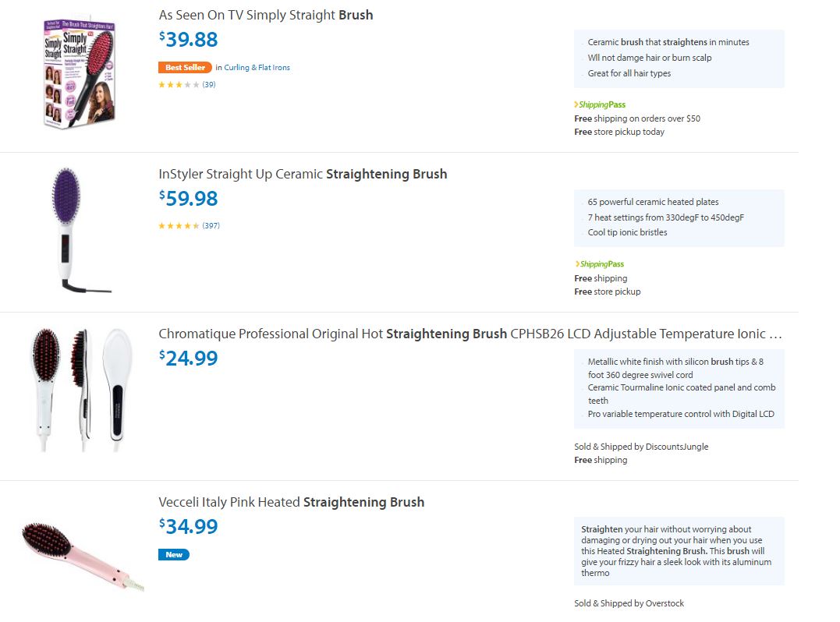
Task: Open InStyler Straight Up Ceramic Straightening Brush title
Action: click(303, 174)
